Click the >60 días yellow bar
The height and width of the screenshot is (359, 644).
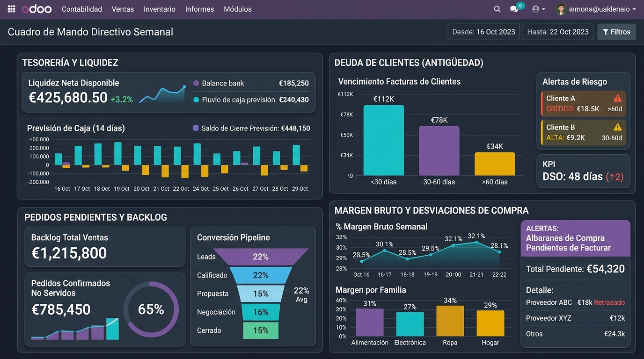coord(495,164)
